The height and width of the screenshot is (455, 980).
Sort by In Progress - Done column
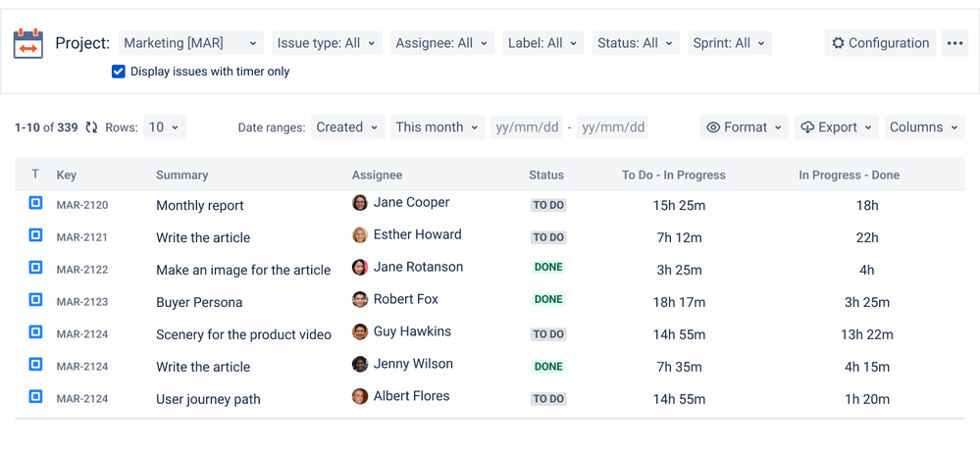coord(850,175)
